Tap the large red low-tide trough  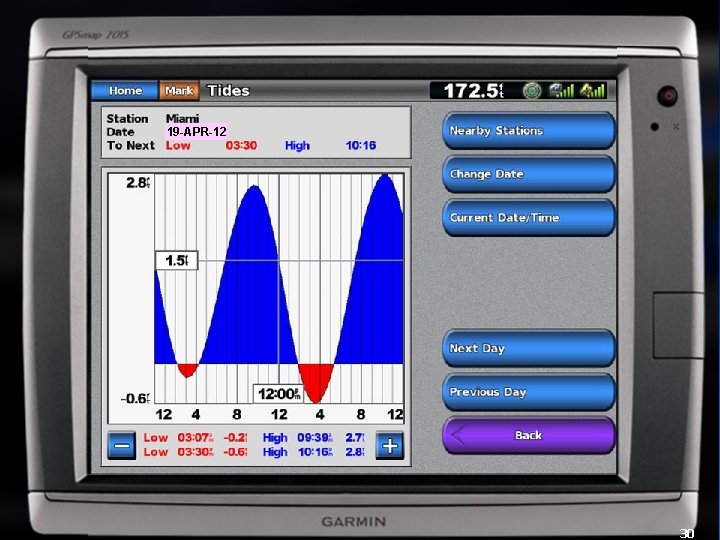316,383
